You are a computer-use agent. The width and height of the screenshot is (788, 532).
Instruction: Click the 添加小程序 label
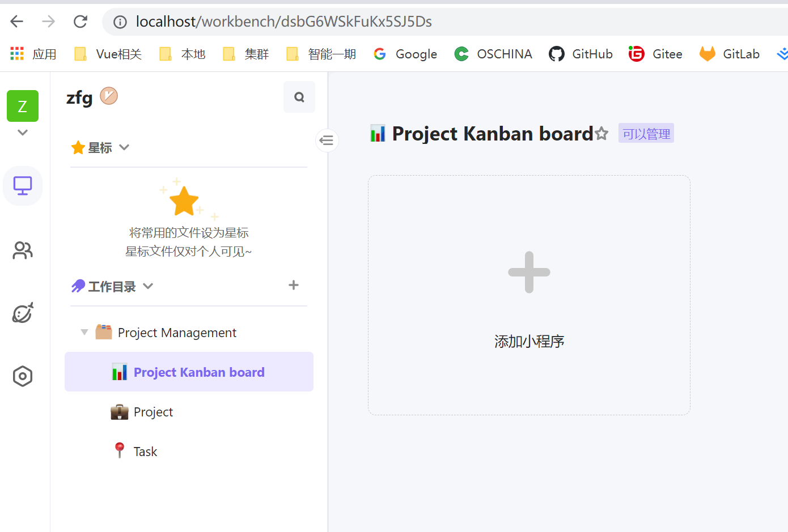[x=529, y=341]
